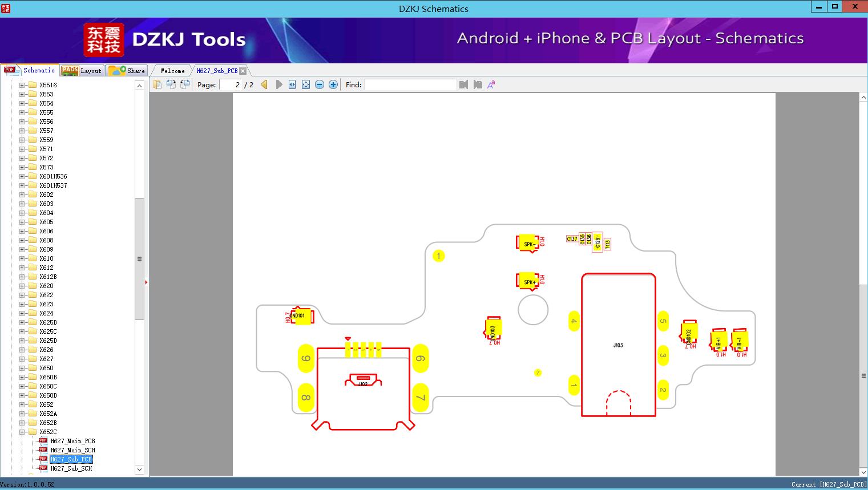Select the X601H537 folder
Viewport: 868px width, 490px height.
pyautogui.click(x=53, y=185)
